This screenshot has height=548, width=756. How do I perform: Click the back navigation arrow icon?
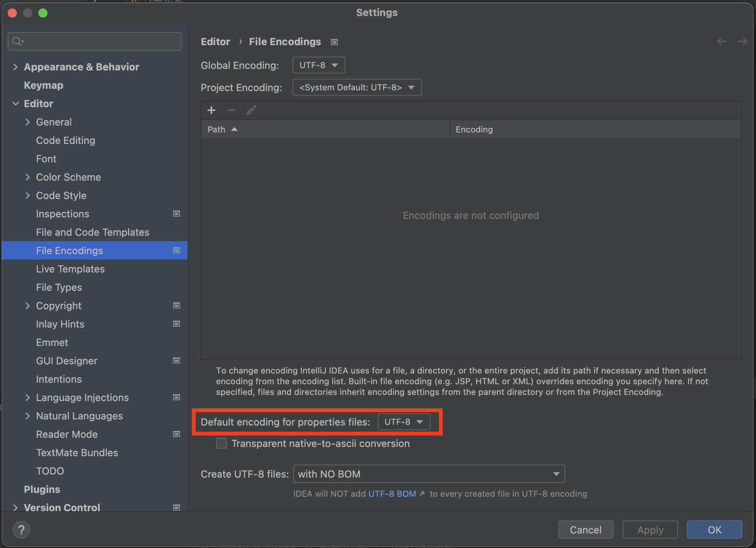tap(722, 41)
